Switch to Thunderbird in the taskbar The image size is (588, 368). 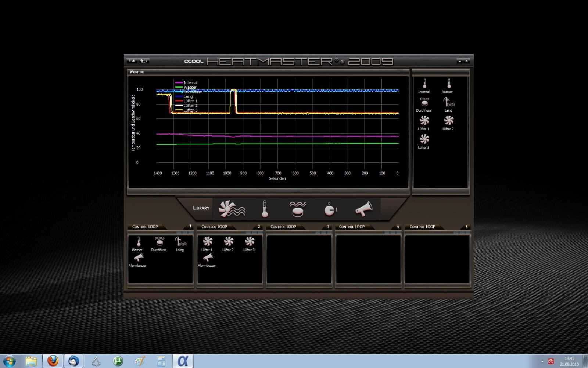[74, 361]
